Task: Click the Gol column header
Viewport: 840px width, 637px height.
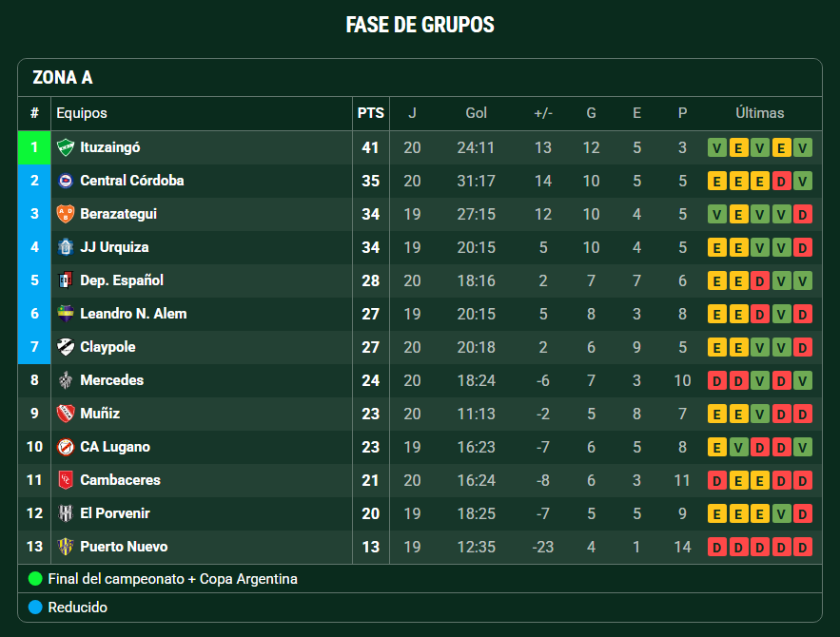Action: 477,113
